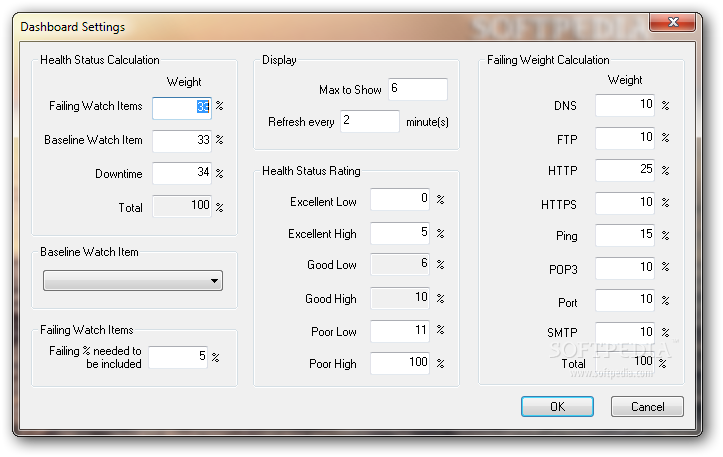Select the Baseline Watch Item weight field
Screen dimensions: 723x457
[182, 141]
